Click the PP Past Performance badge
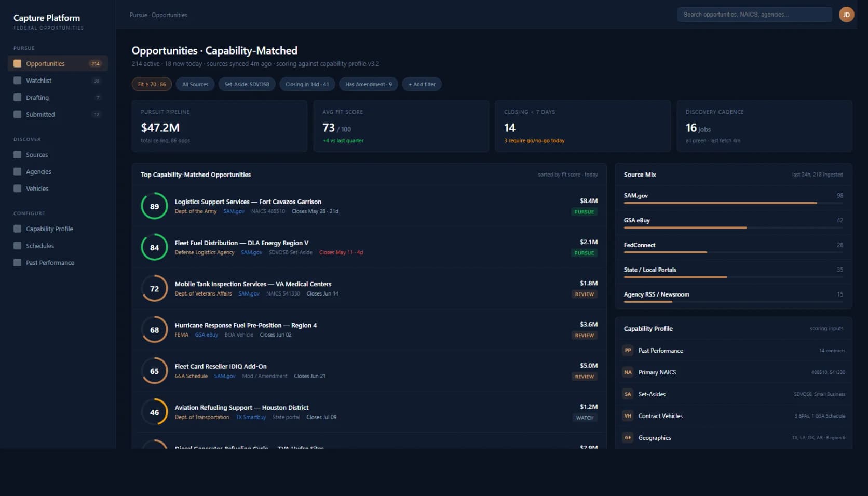The height and width of the screenshot is (496, 868). [x=628, y=351]
